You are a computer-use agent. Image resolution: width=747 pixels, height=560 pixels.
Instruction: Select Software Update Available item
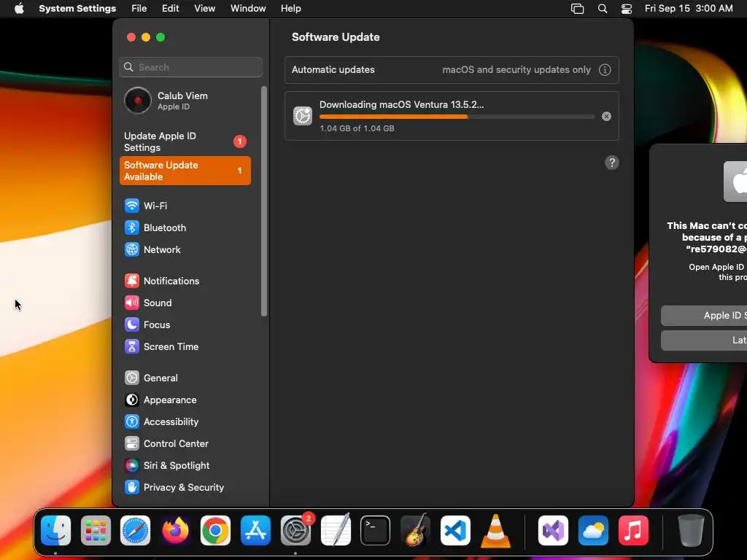[x=186, y=171]
